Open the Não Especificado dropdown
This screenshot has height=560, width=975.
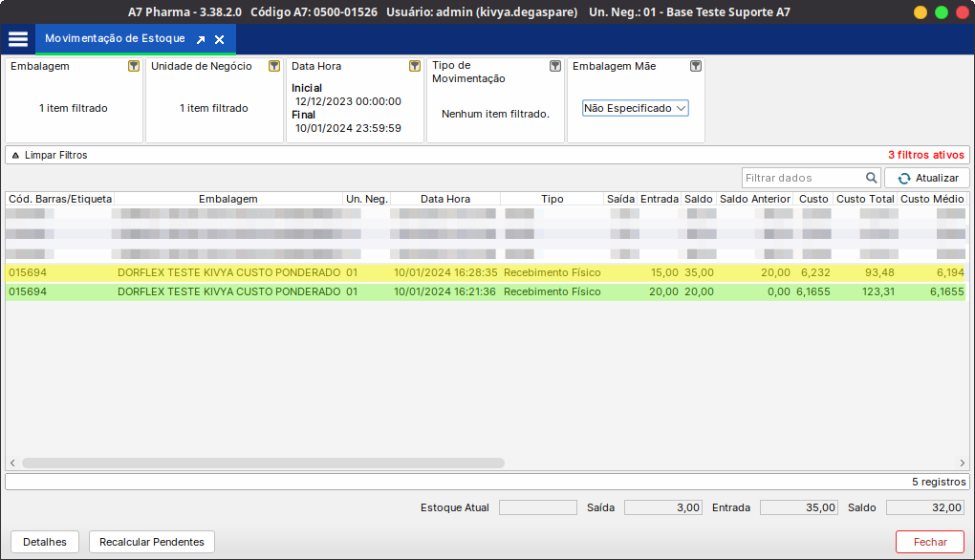[635, 108]
